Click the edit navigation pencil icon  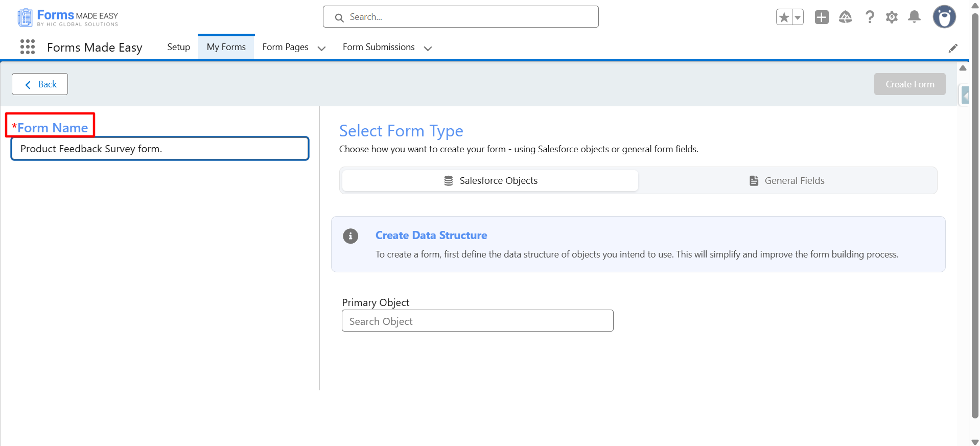[x=953, y=48]
